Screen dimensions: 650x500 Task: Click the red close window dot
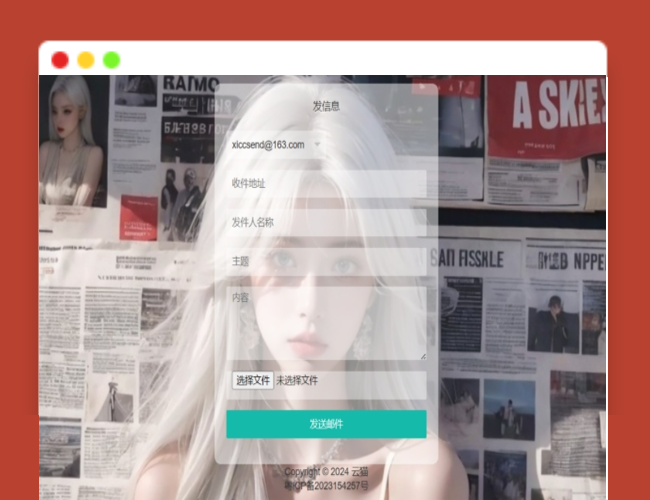pyautogui.click(x=60, y=59)
